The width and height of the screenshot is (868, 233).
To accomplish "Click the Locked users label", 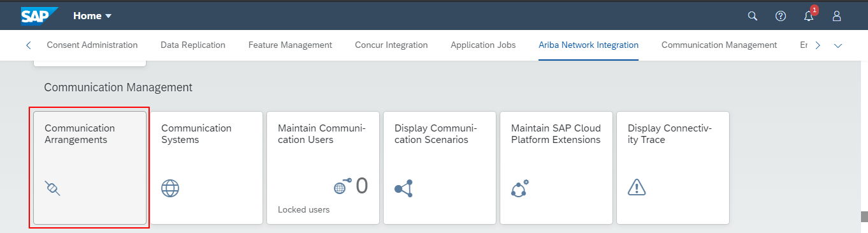I will pyautogui.click(x=304, y=209).
